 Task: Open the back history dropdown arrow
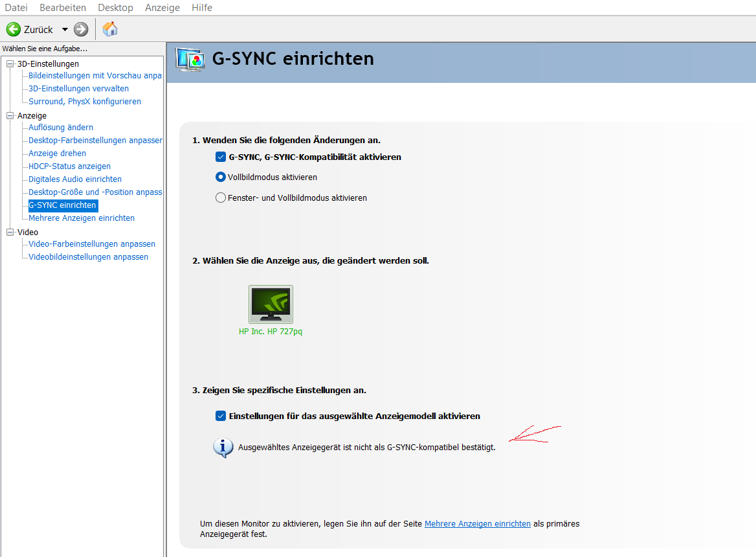pos(65,29)
